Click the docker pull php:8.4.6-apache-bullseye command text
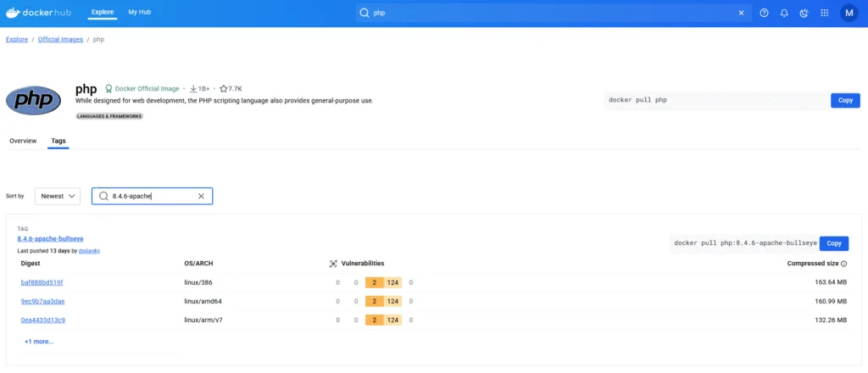The image size is (868, 373). pos(746,243)
